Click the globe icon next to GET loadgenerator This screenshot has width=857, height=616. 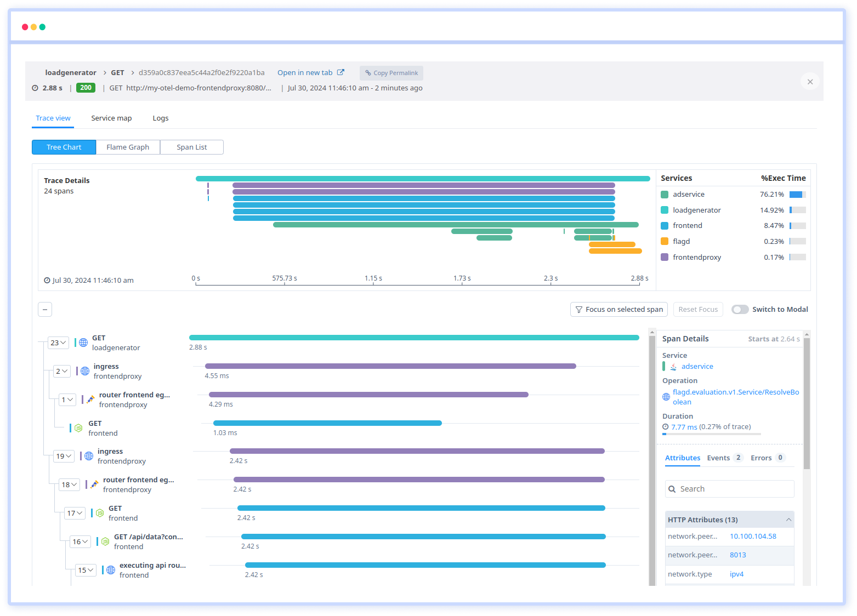click(83, 343)
